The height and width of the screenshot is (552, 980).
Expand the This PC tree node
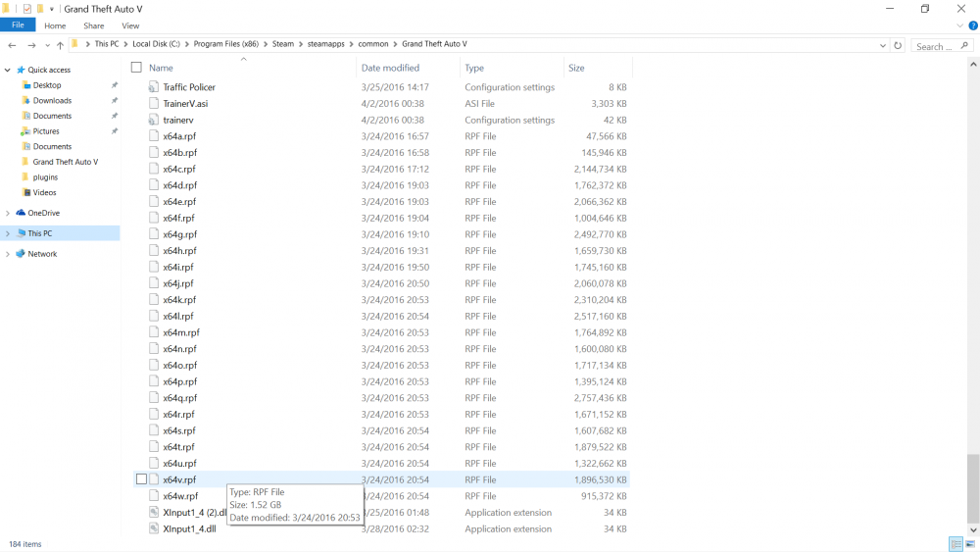coord(8,233)
